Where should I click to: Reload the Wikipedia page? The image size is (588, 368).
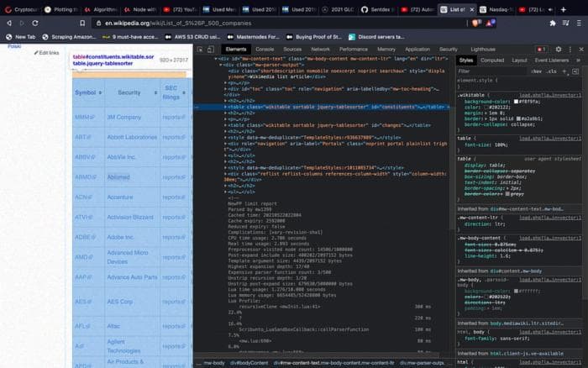tap(35, 23)
